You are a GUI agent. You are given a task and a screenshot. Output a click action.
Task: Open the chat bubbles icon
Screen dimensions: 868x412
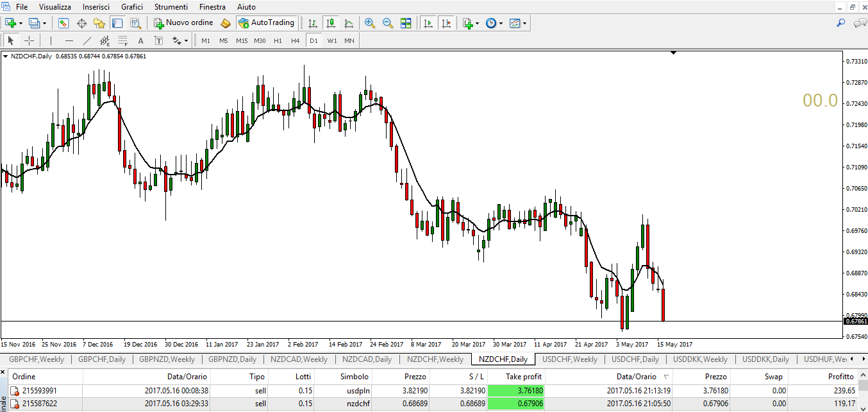pos(860,23)
